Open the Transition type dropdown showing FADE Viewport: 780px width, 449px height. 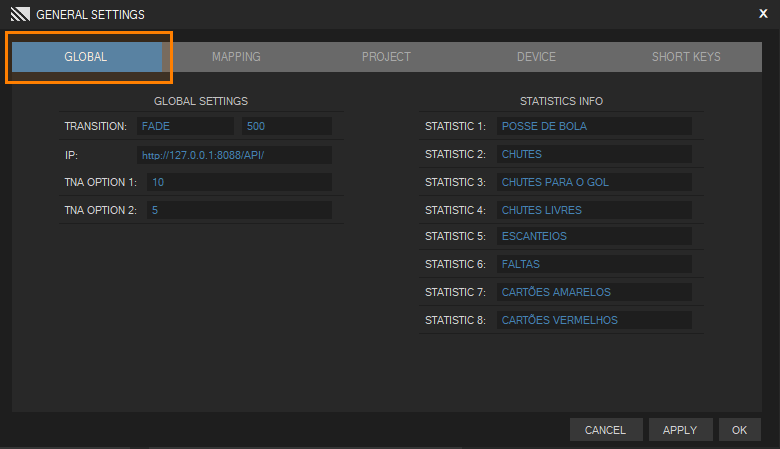tap(185, 126)
